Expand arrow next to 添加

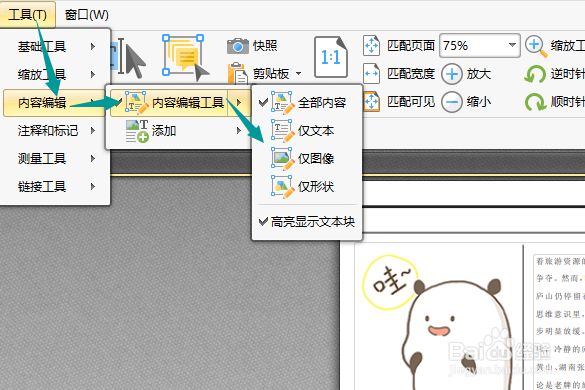tap(238, 131)
